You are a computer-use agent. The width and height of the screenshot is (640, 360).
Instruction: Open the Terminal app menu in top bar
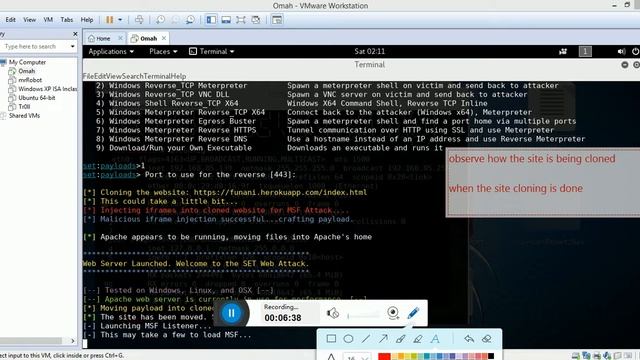[211, 51]
